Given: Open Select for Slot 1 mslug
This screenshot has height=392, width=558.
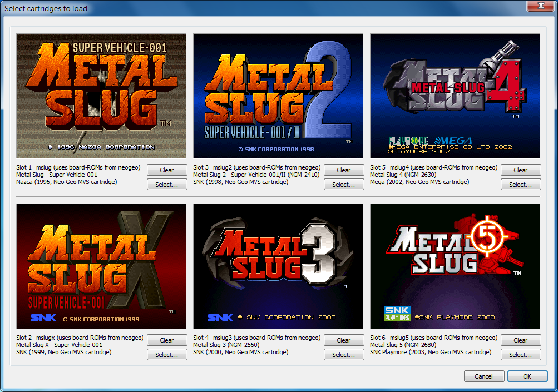Looking at the screenshot, I should click(x=167, y=184).
